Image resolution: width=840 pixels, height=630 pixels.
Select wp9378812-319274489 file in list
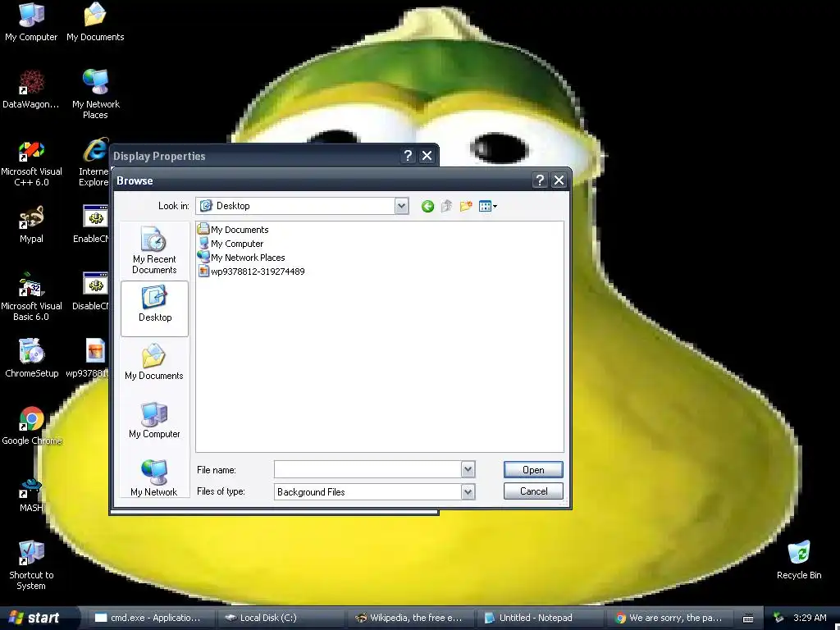(251, 271)
